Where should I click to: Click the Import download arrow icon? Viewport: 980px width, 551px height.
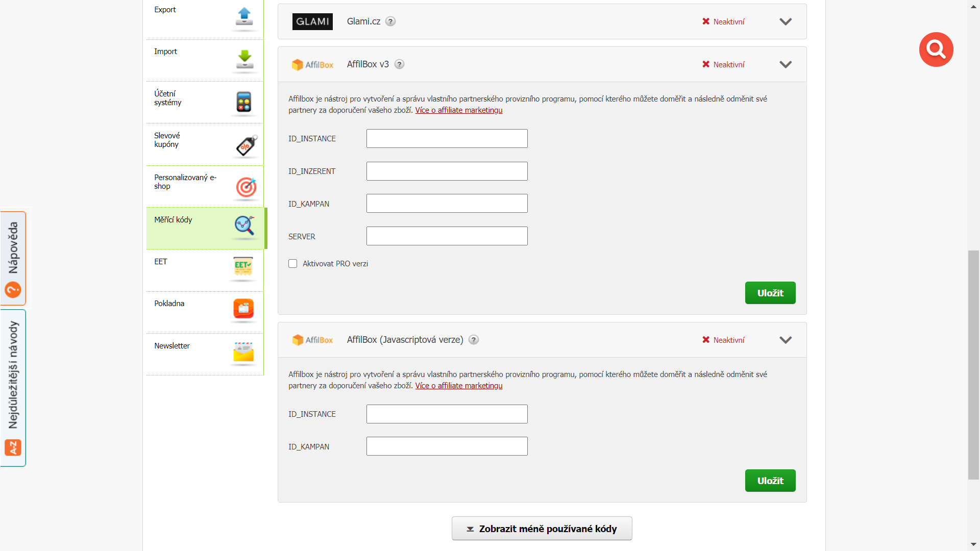[244, 60]
